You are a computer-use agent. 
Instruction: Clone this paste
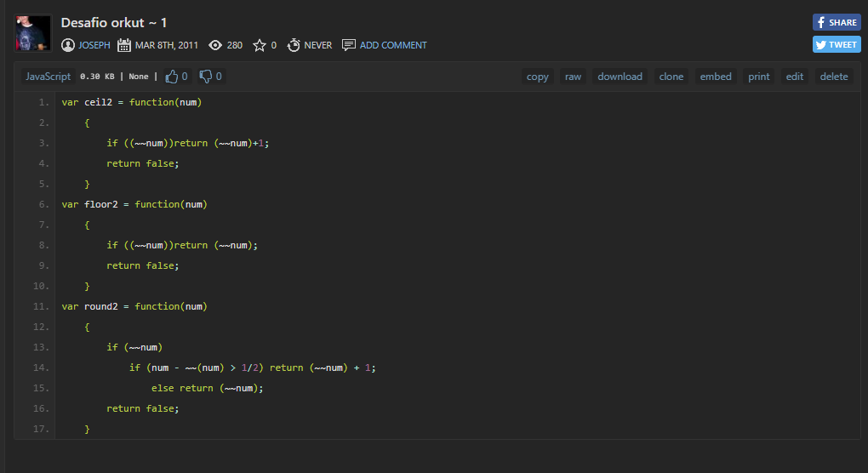pos(671,77)
